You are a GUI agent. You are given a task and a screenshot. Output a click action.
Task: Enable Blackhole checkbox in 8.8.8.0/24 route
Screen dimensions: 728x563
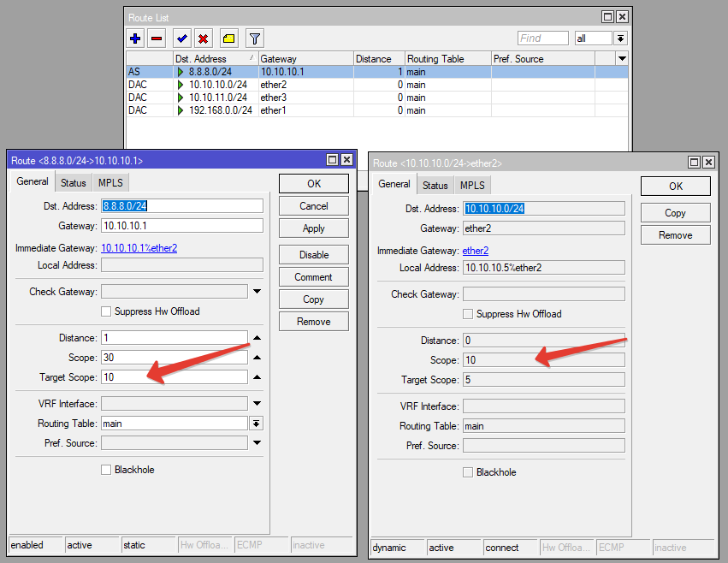point(106,470)
